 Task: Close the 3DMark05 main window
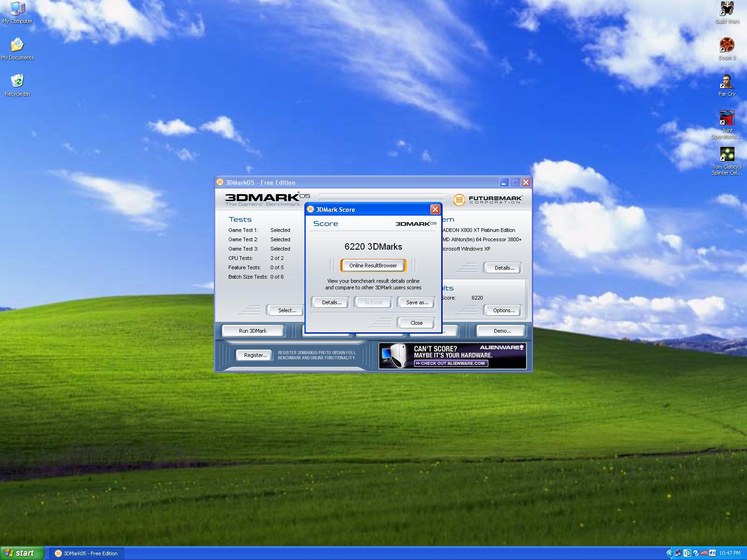(526, 182)
